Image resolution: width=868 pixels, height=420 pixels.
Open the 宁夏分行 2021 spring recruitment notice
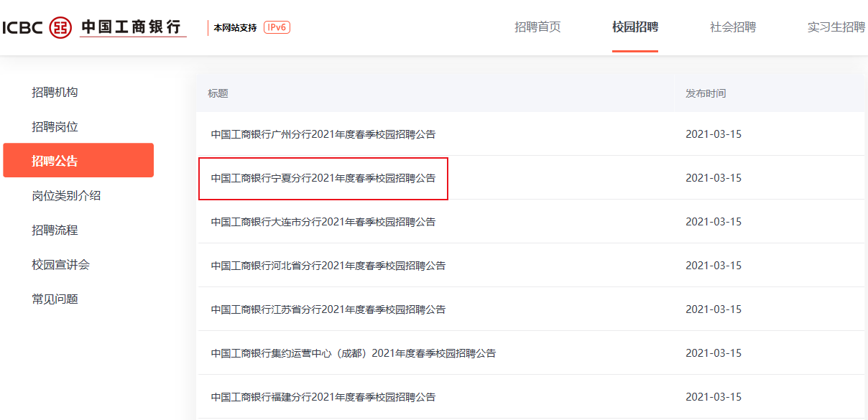[323, 178]
